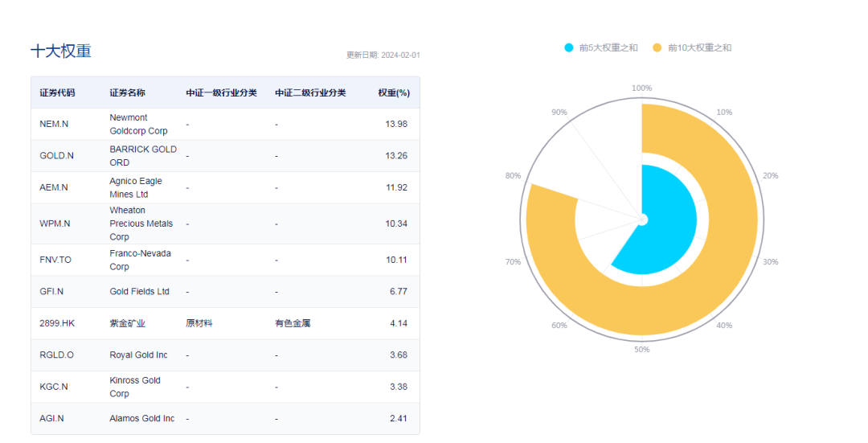Toggle the 前10大权重之和 legend series
868x443 pixels.
pos(692,47)
